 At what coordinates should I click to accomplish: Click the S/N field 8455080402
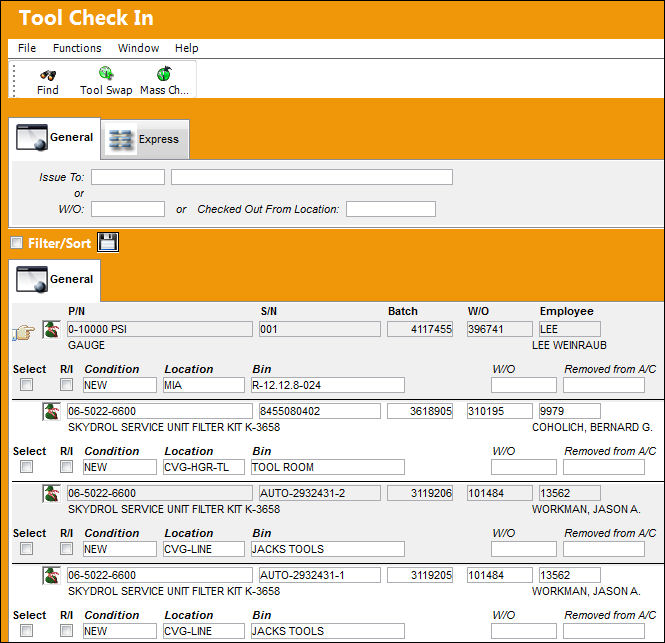320,411
